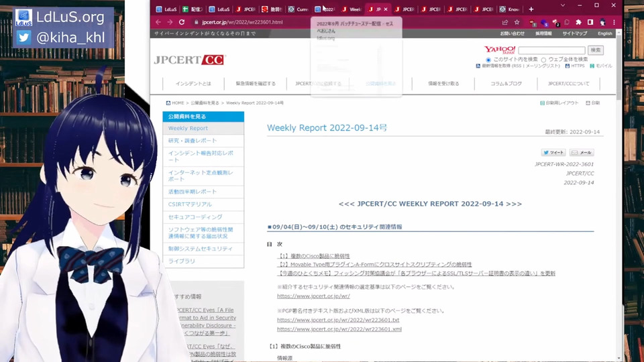Switch to the 配信 tab
Image resolution: width=644 pixels, height=362 pixels.
click(193, 9)
